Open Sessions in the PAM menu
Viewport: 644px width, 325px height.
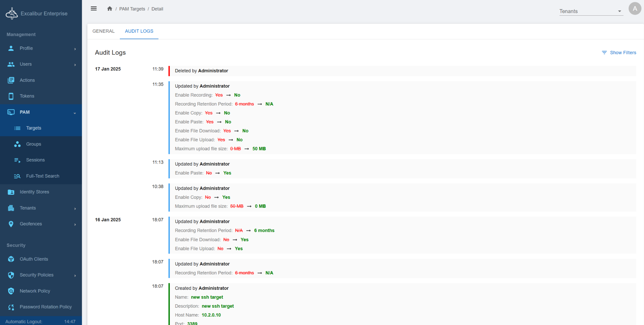click(x=41, y=160)
